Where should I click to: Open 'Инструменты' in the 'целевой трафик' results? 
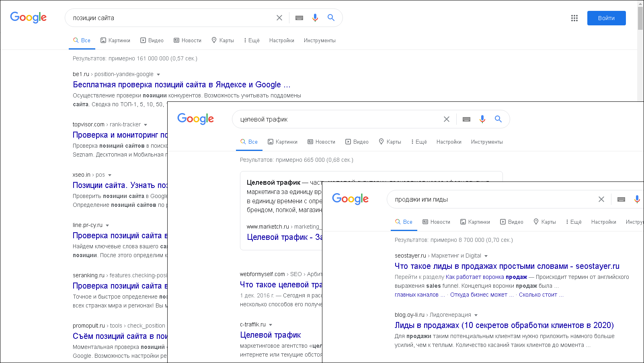coord(487,142)
